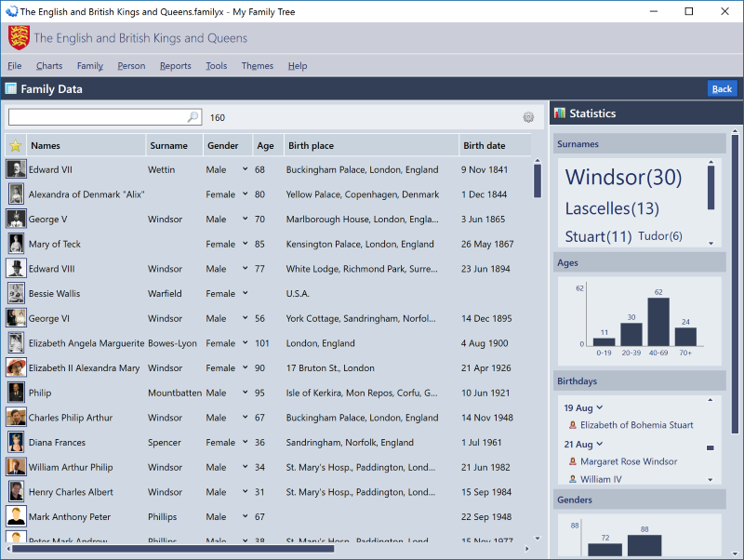Sort by Birth date column header
Viewport: 744px width, 560px height.
(485, 146)
